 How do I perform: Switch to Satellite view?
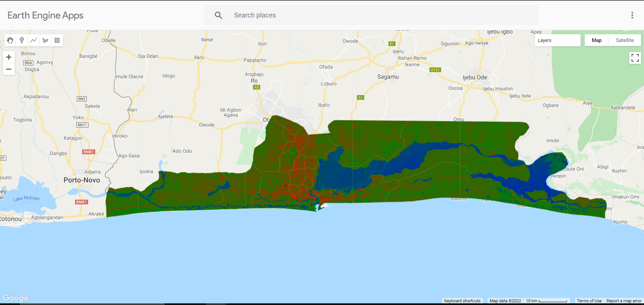[625, 40]
